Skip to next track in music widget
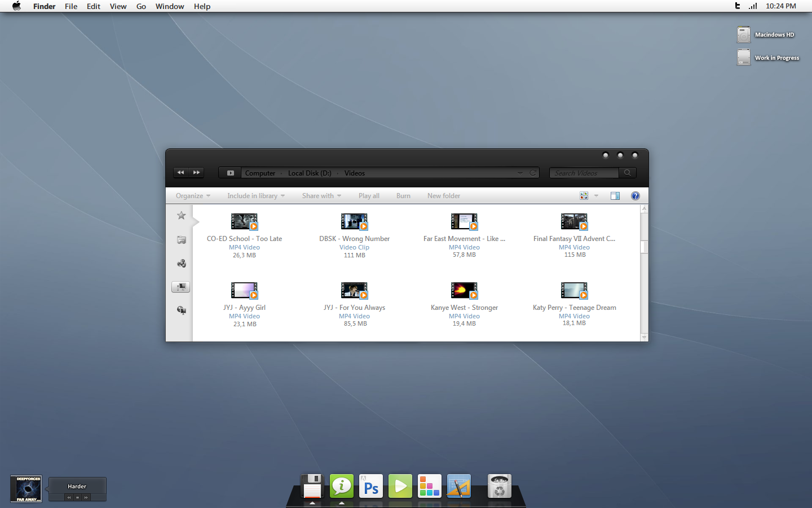The height and width of the screenshot is (508, 812). click(x=86, y=497)
